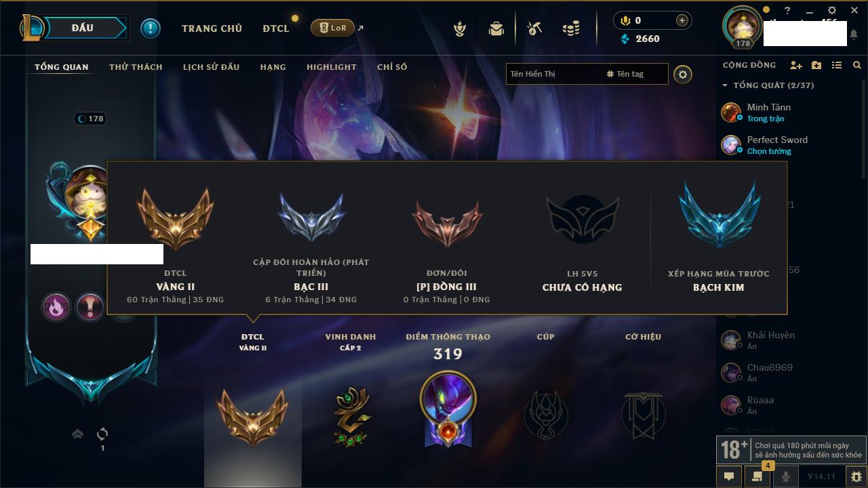Open the loot crafting icon

pos(534,28)
